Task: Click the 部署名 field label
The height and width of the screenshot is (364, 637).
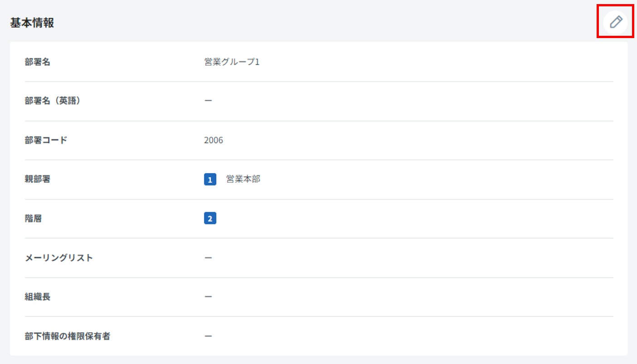Action: pos(37,62)
